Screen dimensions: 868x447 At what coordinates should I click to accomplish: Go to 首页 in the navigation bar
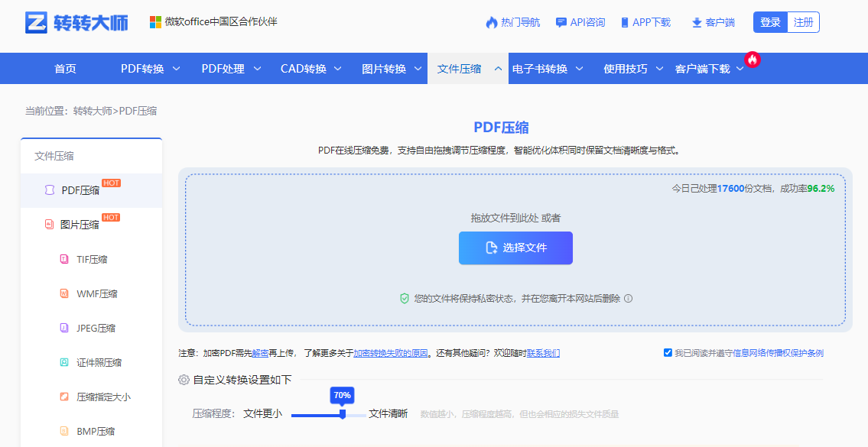65,69
